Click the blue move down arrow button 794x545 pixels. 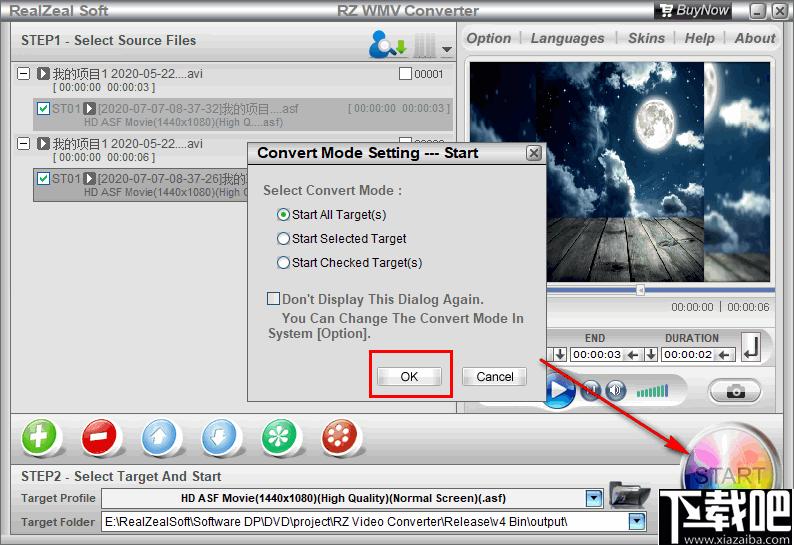[219, 437]
